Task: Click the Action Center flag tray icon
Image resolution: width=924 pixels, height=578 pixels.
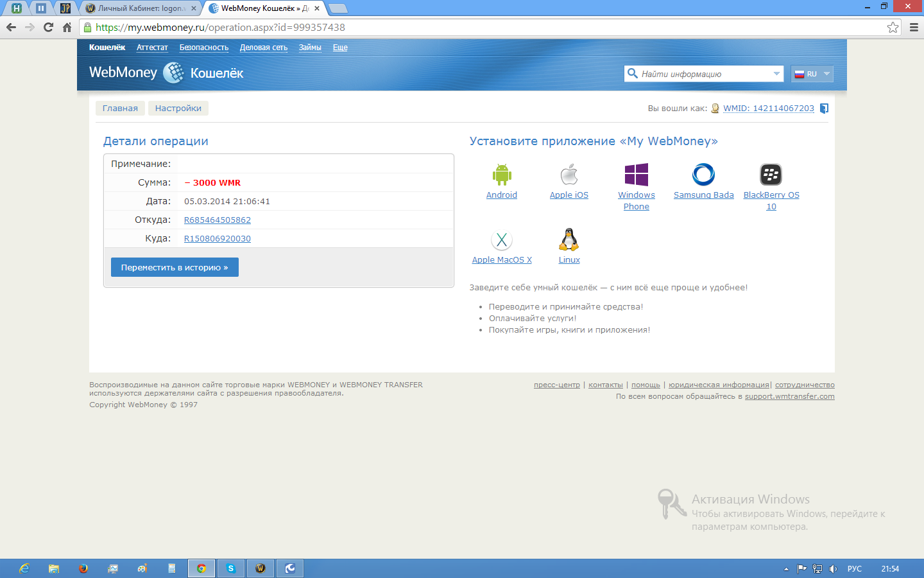Action: click(x=801, y=568)
